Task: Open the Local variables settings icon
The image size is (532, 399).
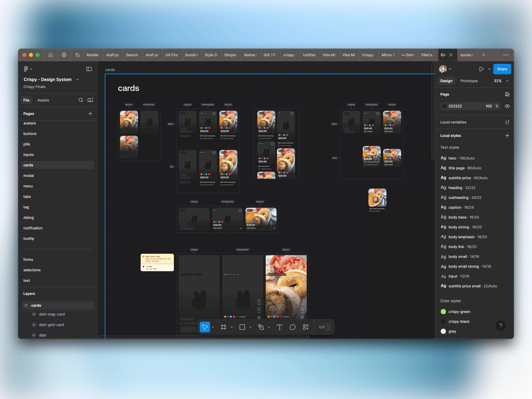Action: tap(507, 122)
